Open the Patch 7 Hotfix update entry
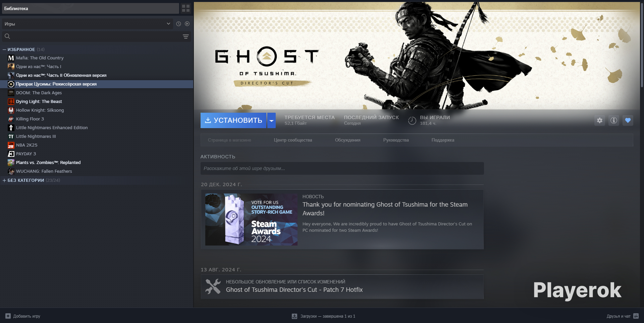 (294, 290)
